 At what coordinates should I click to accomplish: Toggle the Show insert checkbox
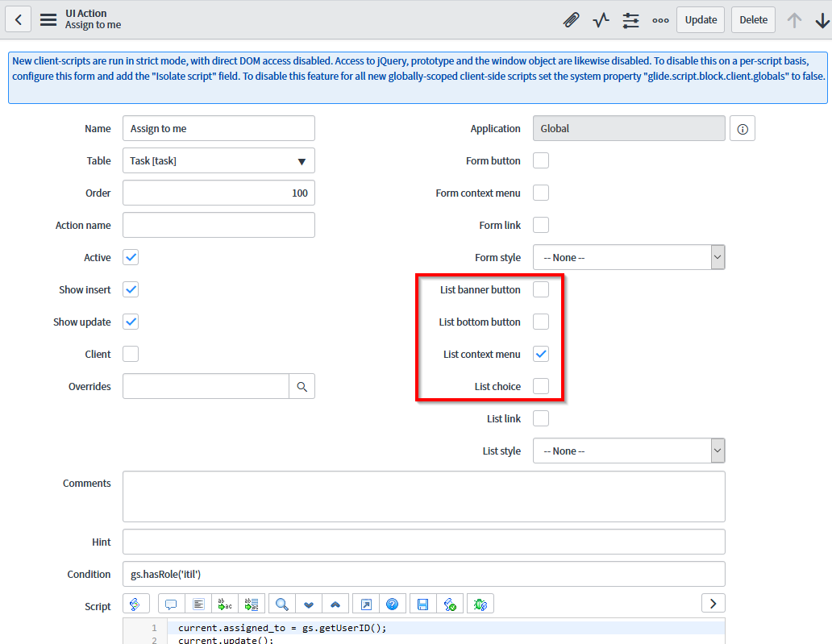[x=131, y=290]
